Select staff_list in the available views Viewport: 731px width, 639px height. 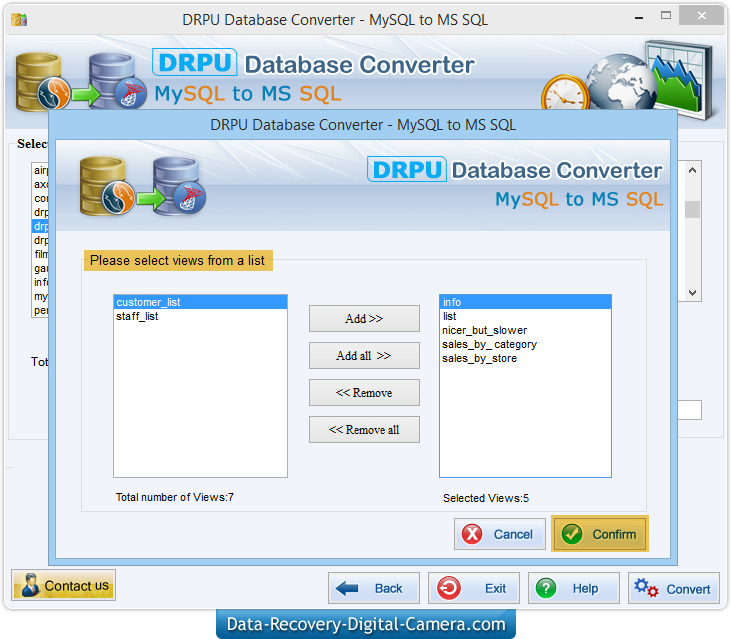pyautogui.click(x=200, y=316)
